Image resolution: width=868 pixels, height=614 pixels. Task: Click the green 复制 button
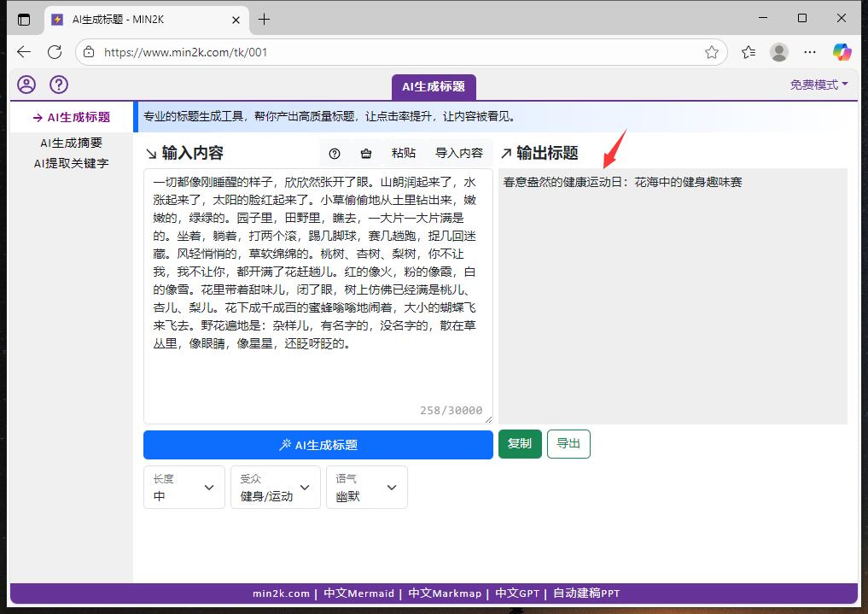520,444
